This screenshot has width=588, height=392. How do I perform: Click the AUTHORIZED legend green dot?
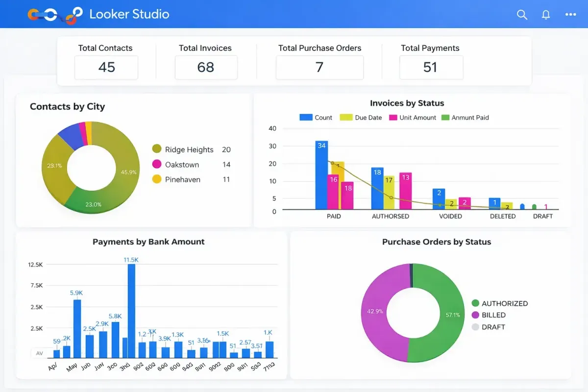click(475, 303)
